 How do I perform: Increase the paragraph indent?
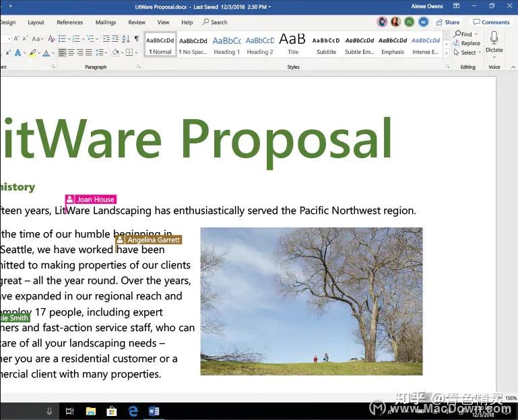point(115,39)
